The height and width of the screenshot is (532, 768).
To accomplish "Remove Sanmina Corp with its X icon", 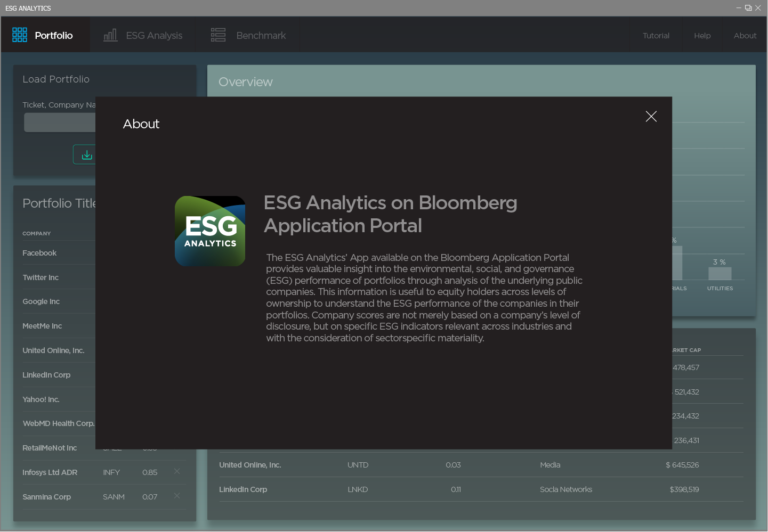I will coord(177,496).
